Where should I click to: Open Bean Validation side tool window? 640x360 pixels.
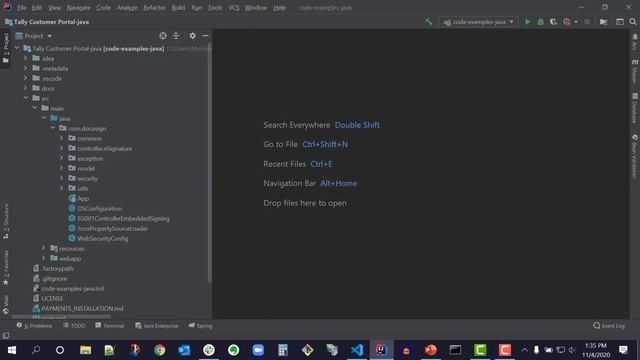click(x=635, y=157)
